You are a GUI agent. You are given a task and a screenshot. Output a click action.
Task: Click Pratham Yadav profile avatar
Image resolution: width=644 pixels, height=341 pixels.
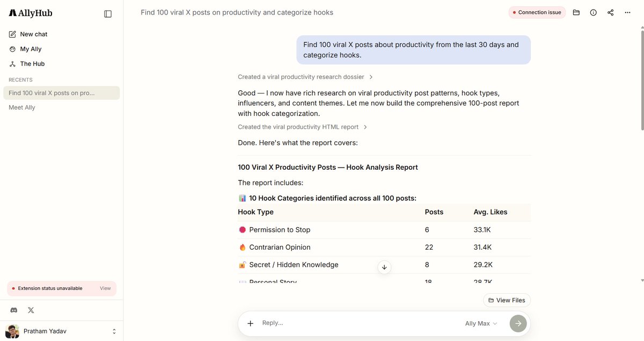pyautogui.click(x=12, y=331)
